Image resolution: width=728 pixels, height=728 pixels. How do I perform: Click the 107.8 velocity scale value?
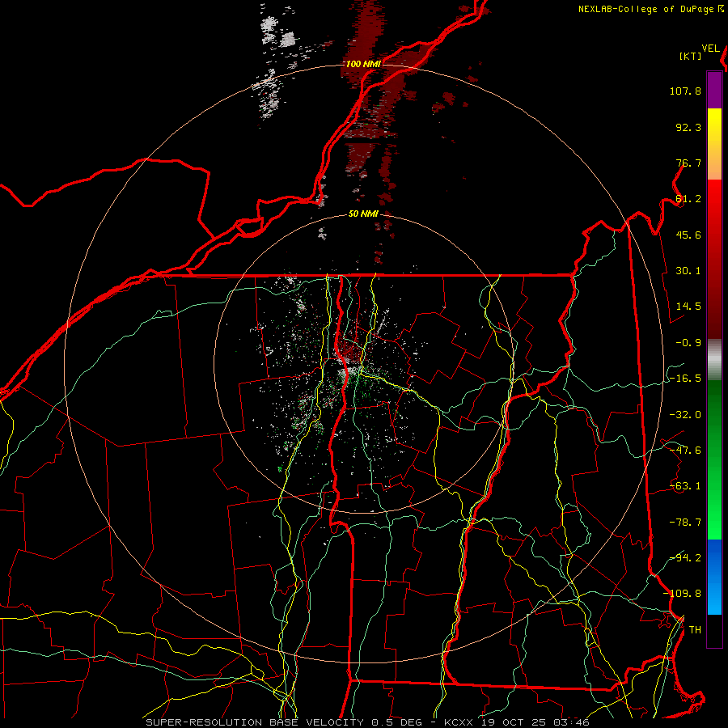tap(685, 91)
